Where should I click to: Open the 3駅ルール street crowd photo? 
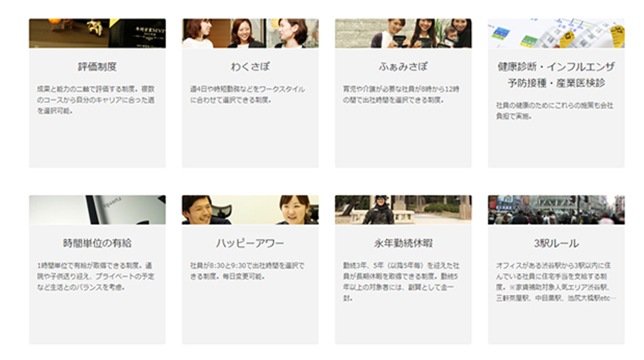[556, 210]
